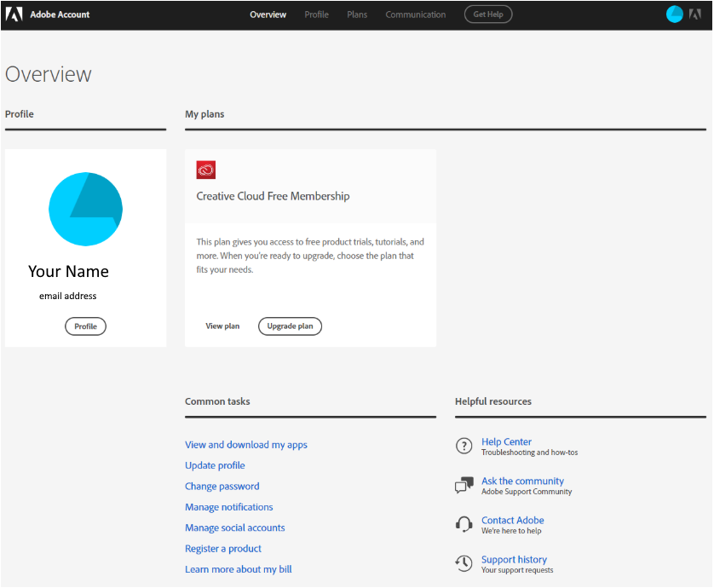Click Ask the community link
This screenshot has width=714, height=588.
coord(523,481)
